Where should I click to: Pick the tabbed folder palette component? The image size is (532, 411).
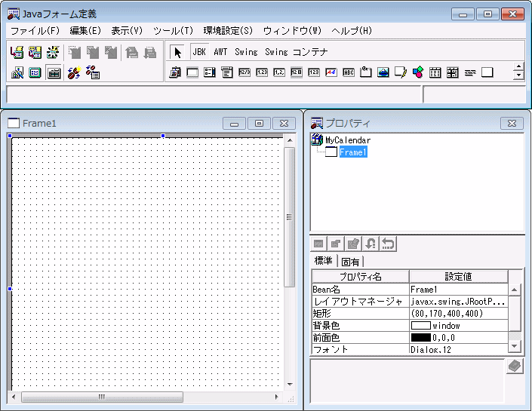366,72
